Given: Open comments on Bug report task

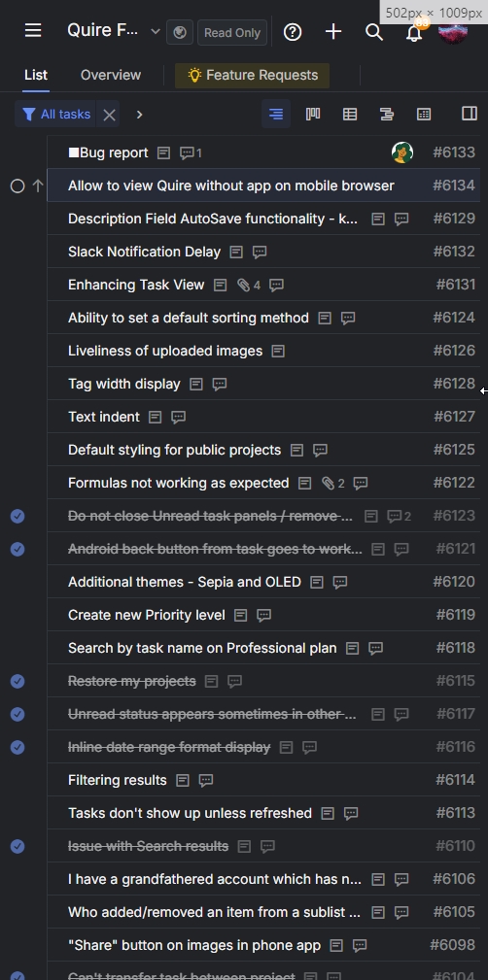Looking at the screenshot, I should (191, 153).
